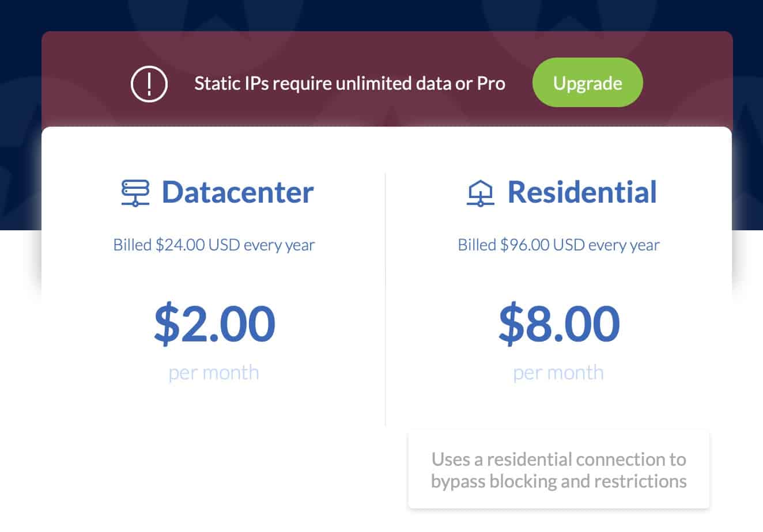Click the exclamation warning circle icon

click(x=149, y=84)
